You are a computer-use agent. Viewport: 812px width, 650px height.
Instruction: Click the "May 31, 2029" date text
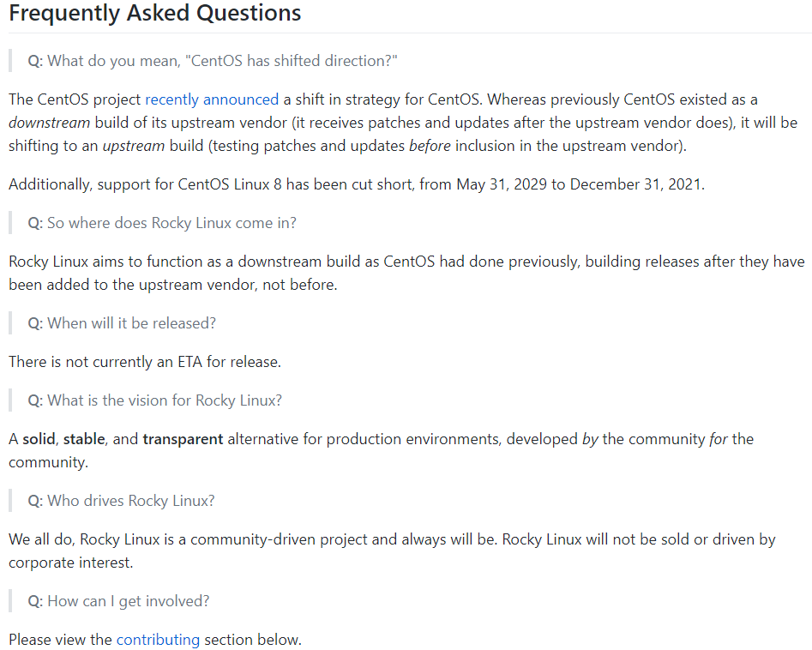(502, 184)
